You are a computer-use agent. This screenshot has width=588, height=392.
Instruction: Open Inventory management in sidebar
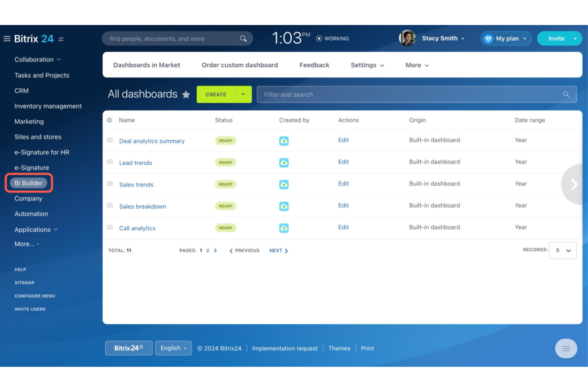[x=48, y=106]
